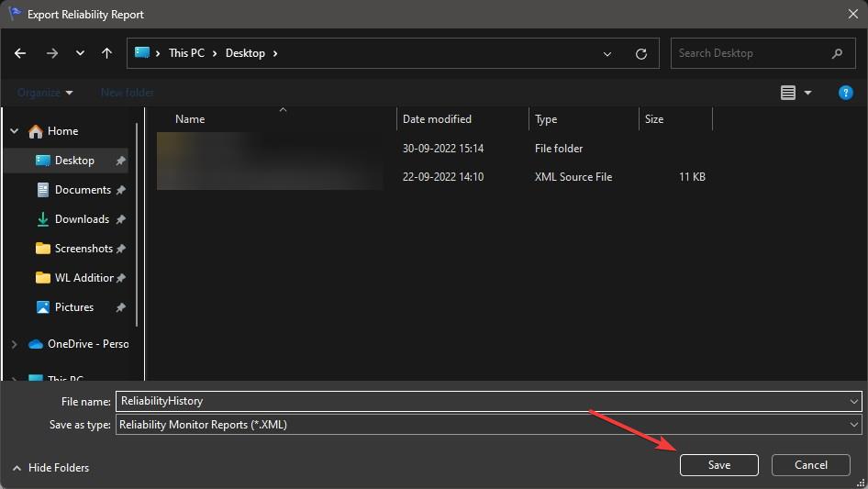Sort by Size column header

[x=654, y=119]
